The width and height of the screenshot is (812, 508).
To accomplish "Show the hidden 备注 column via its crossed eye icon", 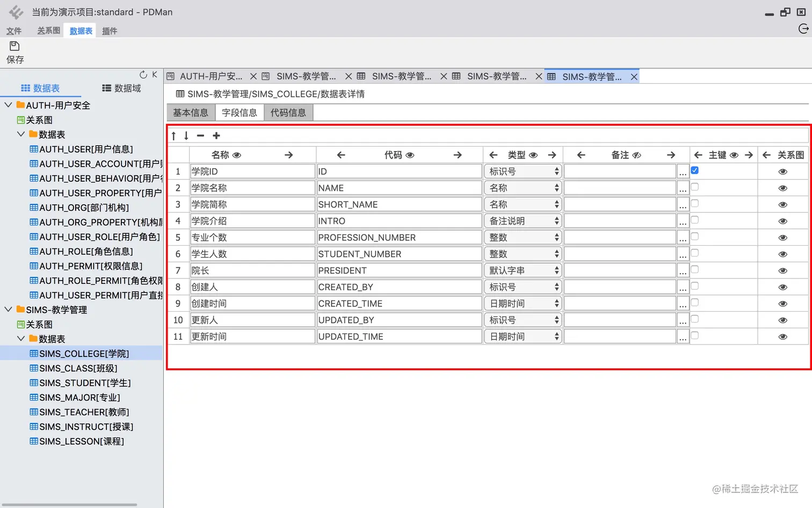I will pyautogui.click(x=637, y=155).
